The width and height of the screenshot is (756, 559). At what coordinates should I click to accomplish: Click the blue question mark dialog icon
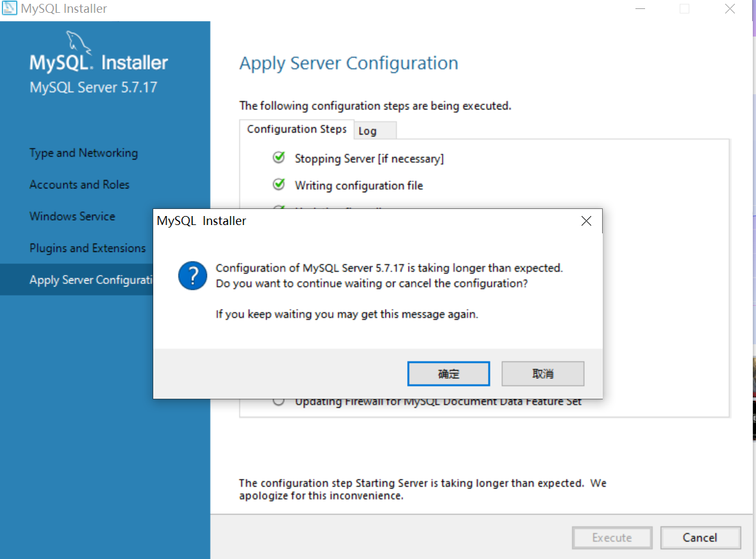point(192,276)
